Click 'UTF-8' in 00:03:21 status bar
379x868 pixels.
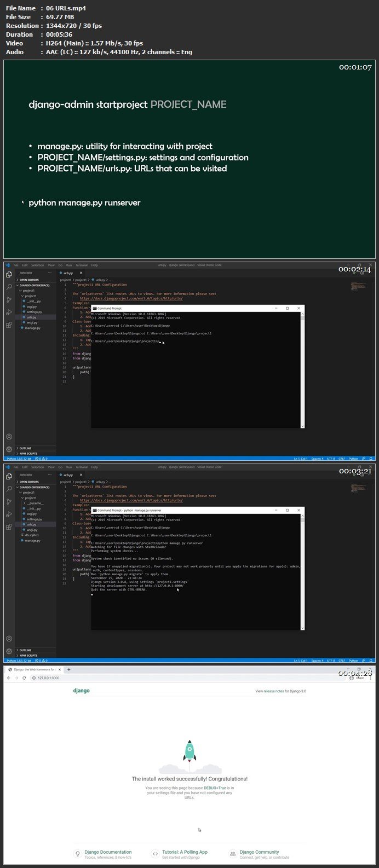click(x=331, y=661)
